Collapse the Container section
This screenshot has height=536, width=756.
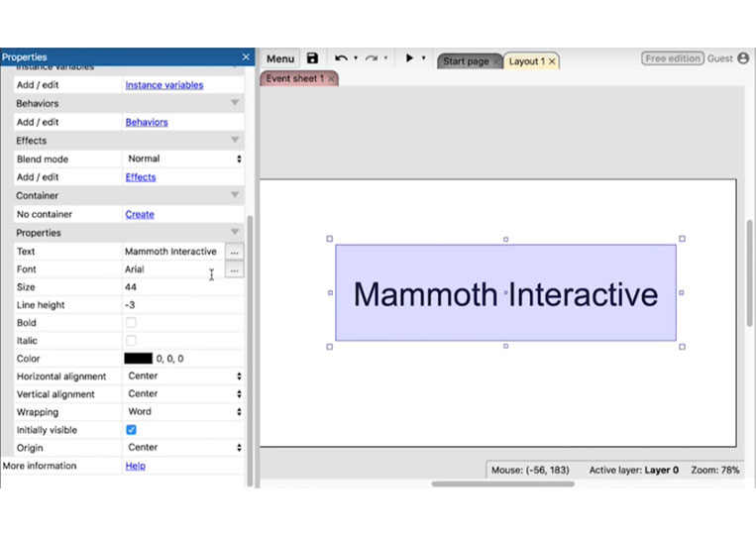235,195
